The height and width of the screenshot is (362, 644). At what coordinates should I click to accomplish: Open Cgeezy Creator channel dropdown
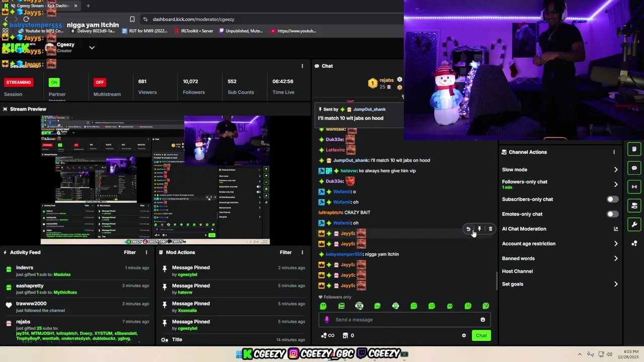tap(92, 48)
